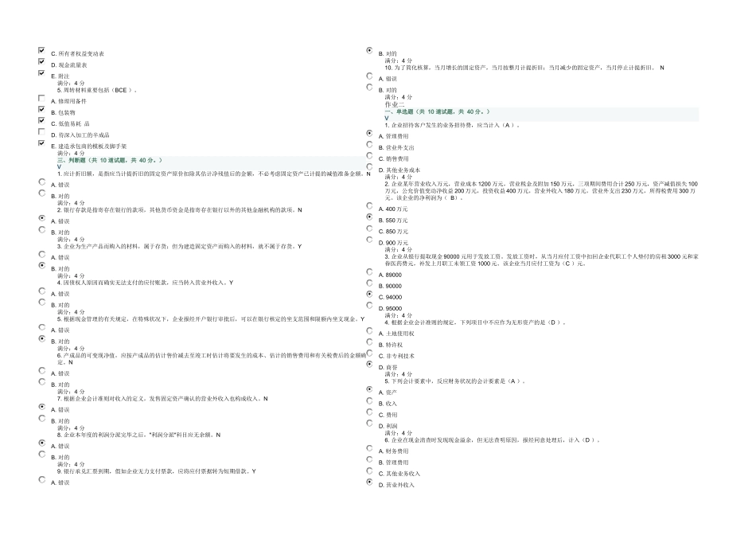Check the A. 修理用备件 checkbox
756x535 pixels.
pyautogui.click(x=41, y=98)
